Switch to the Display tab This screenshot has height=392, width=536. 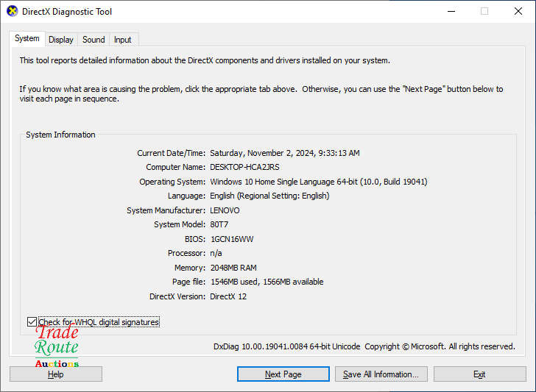(61, 40)
